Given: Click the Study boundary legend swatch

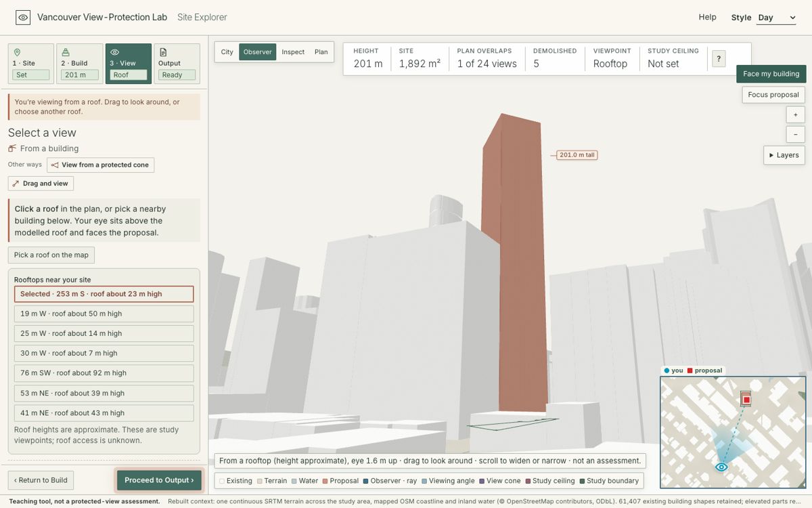Looking at the screenshot, I should point(582,481).
